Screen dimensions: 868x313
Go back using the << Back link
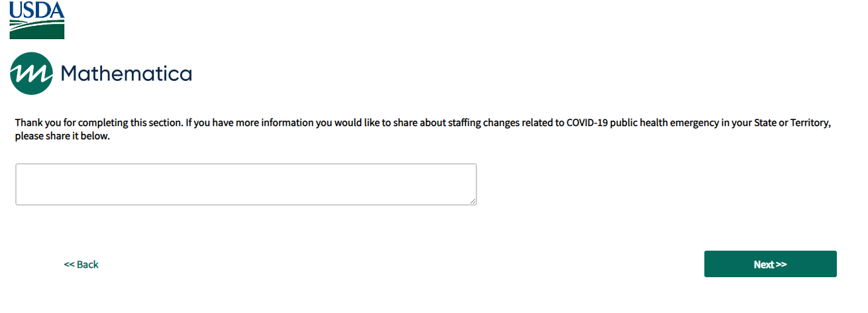(81, 265)
